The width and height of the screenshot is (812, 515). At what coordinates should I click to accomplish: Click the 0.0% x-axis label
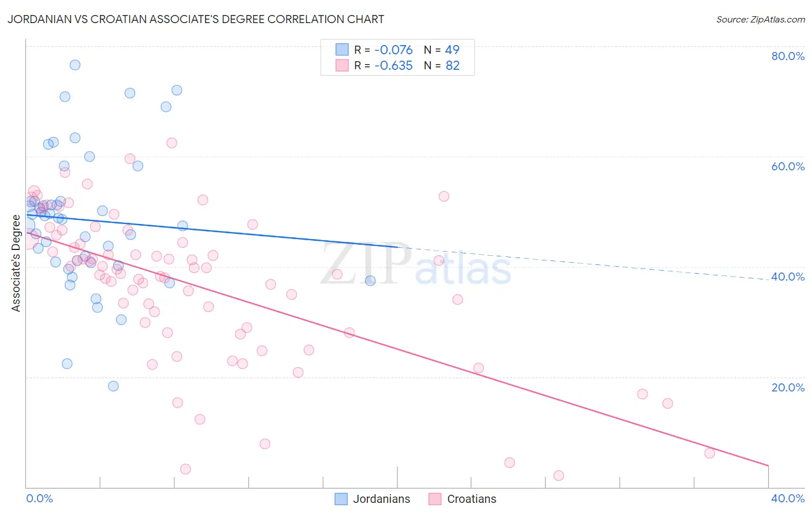(x=40, y=498)
